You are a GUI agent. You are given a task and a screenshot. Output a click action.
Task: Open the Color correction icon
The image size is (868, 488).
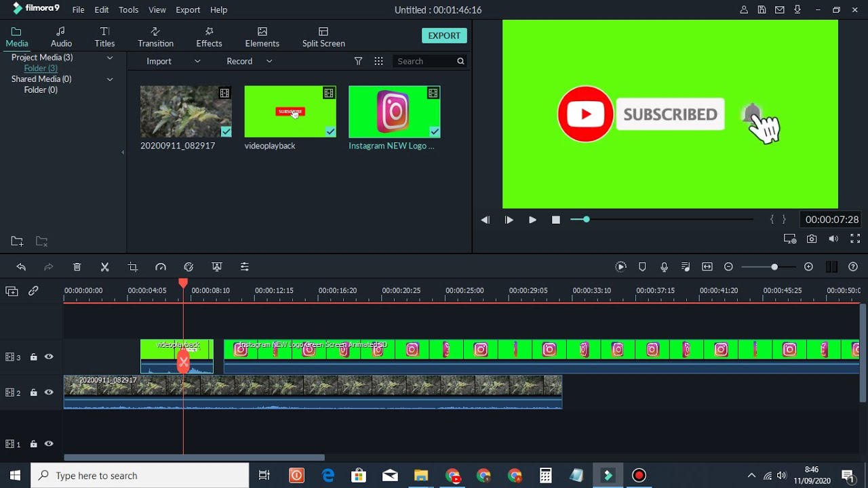coord(189,267)
